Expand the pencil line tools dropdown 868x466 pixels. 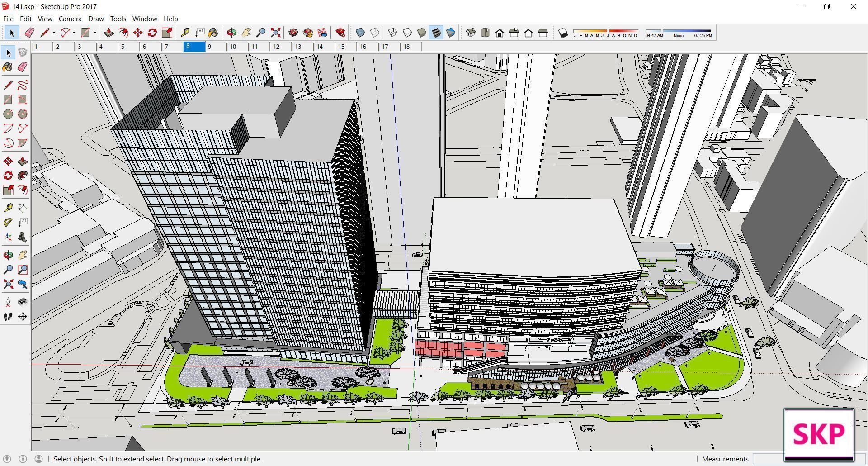click(x=54, y=33)
